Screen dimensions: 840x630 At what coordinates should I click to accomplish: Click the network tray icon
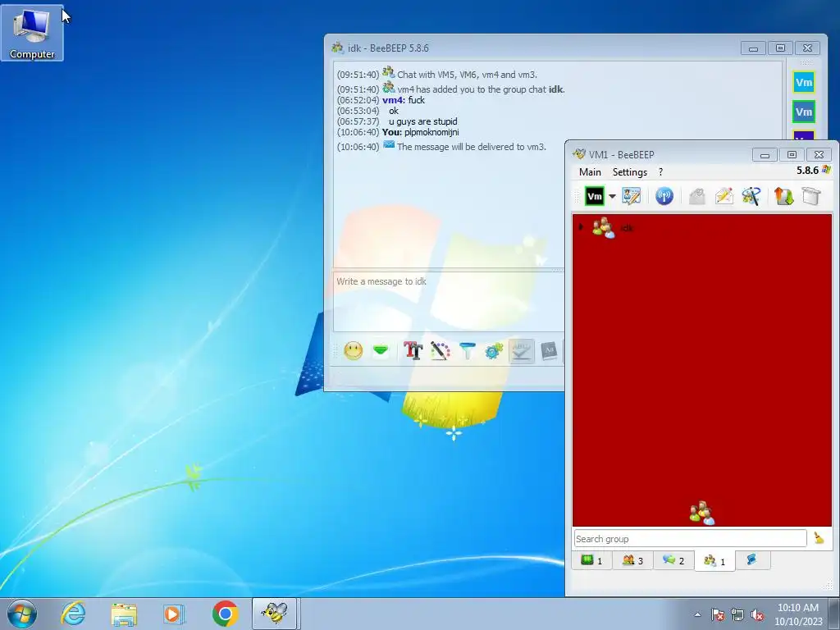737,614
